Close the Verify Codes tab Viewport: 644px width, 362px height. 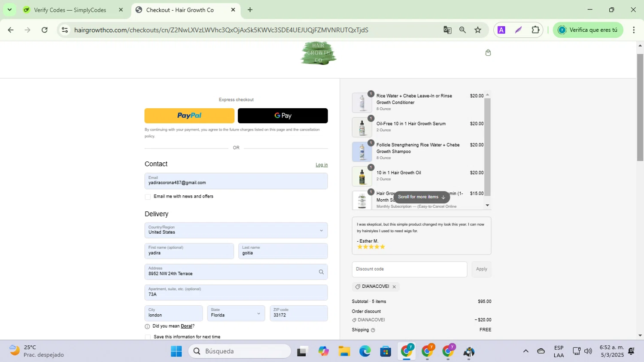[121, 9]
